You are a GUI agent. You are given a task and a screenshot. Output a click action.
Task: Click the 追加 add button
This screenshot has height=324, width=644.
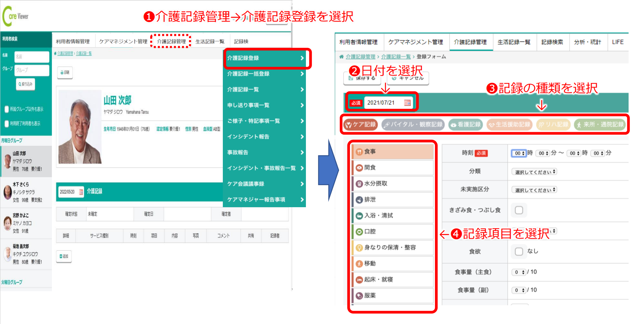[x=64, y=256]
